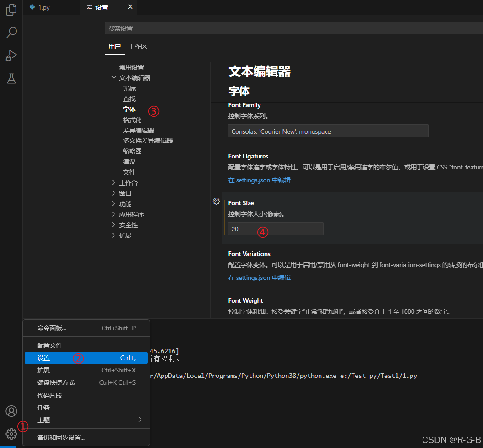
Task: Click the Font Weight setting title
Action: coord(245,300)
